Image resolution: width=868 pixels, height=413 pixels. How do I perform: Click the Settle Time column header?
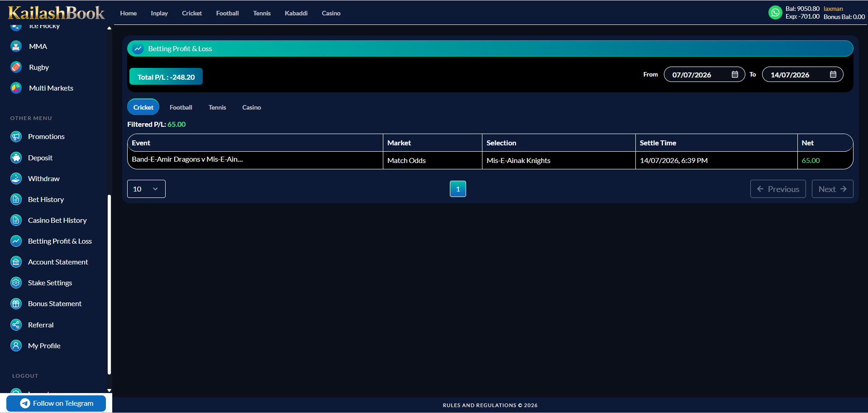point(716,143)
